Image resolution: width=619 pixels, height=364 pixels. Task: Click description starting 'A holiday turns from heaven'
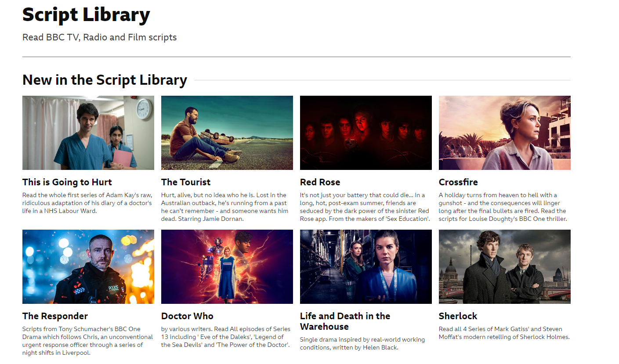pyautogui.click(x=503, y=207)
